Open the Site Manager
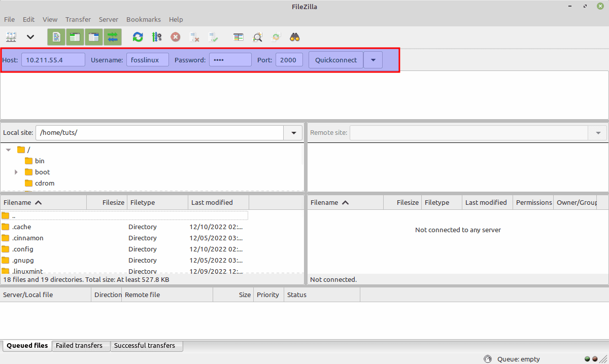Image resolution: width=609 pixels, height=364 pixels. coord(11,37)
